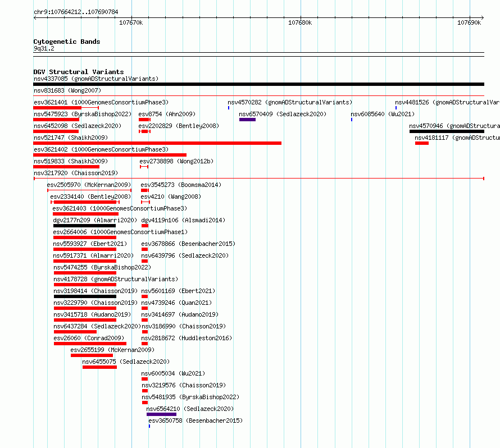Click the 107670k ruler position label

pos(131,22)
